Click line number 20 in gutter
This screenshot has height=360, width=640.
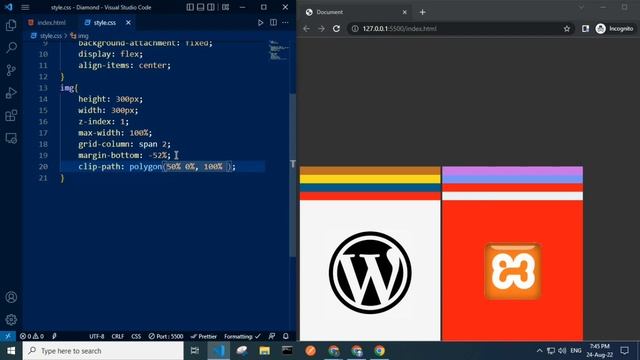click(43, 167)
